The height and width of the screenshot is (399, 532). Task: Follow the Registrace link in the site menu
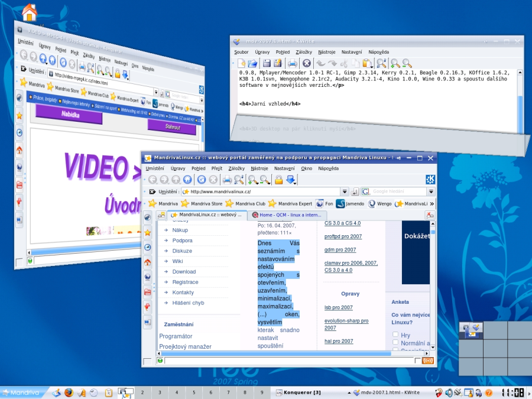[185, 282]
